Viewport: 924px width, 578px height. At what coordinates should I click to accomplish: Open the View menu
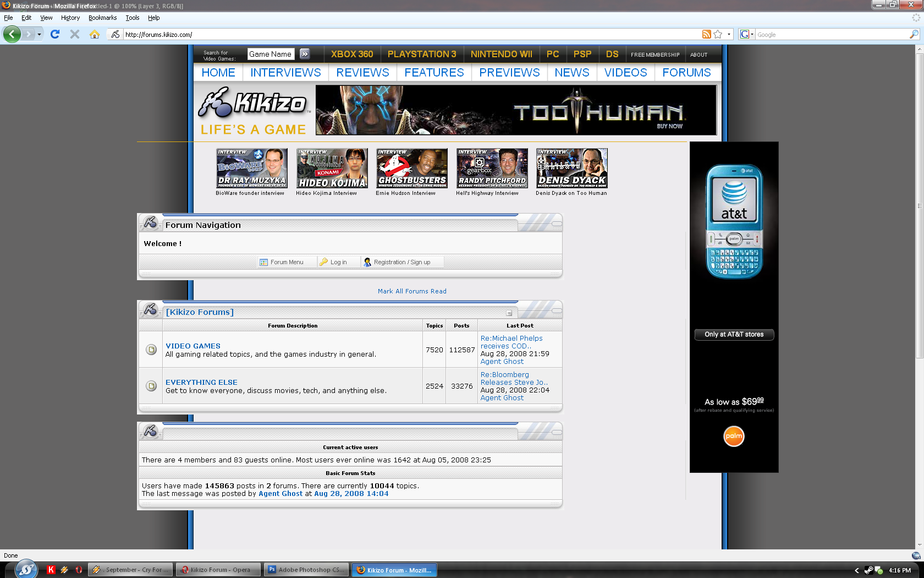pyautogui.click(x=46, y=18)
